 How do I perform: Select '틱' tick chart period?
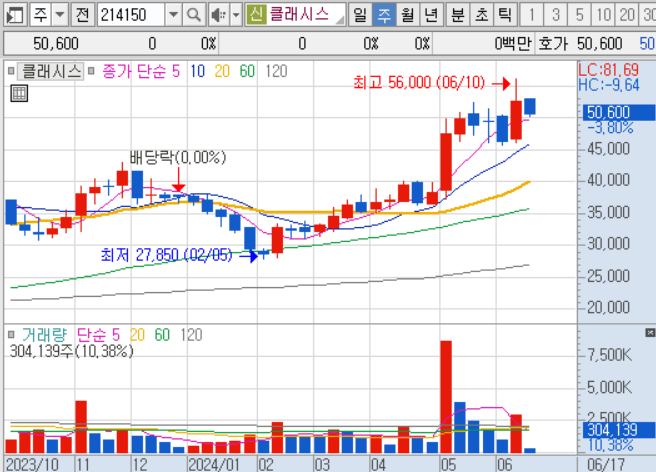tap(505, 15)
